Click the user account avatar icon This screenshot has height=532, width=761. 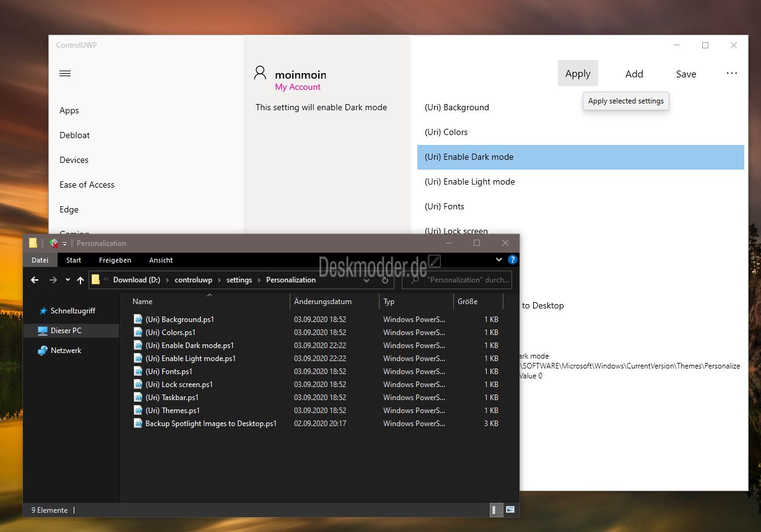(x=261, y=73)
